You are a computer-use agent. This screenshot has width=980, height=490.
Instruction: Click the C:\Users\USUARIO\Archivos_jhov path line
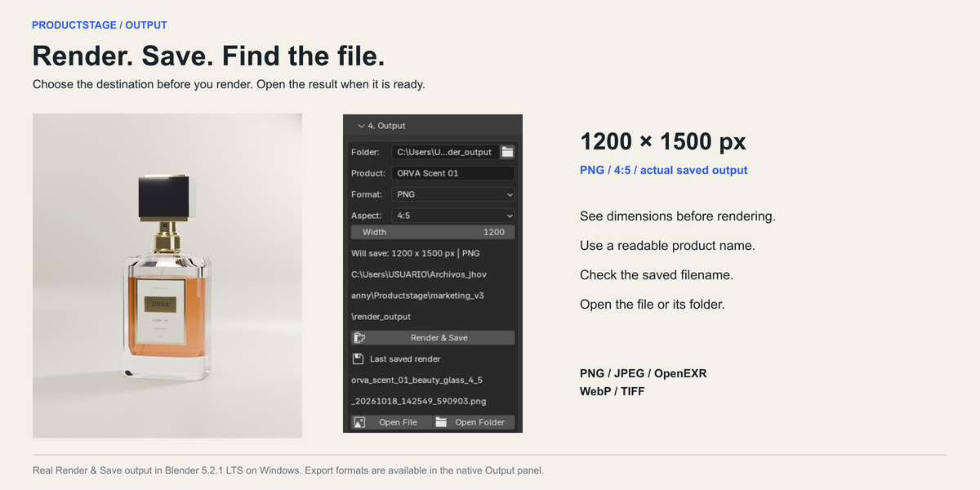click(x=419, y=274)
